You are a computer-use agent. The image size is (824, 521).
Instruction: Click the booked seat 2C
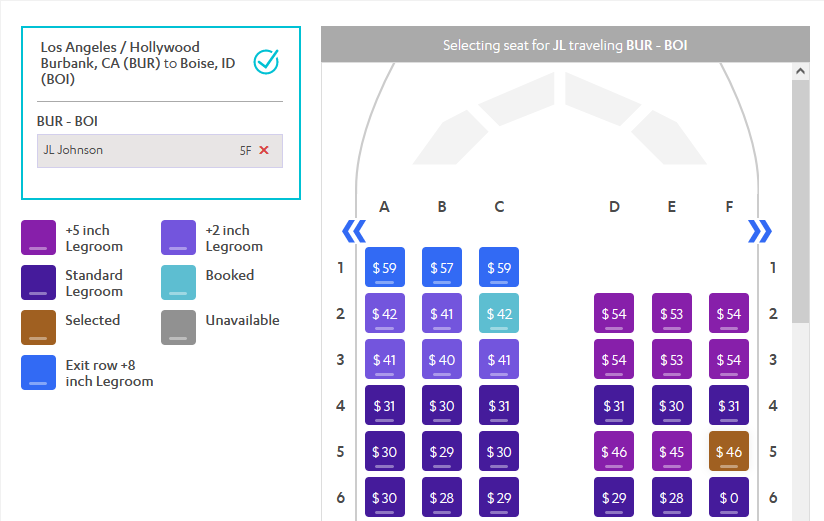coord(499,313)
